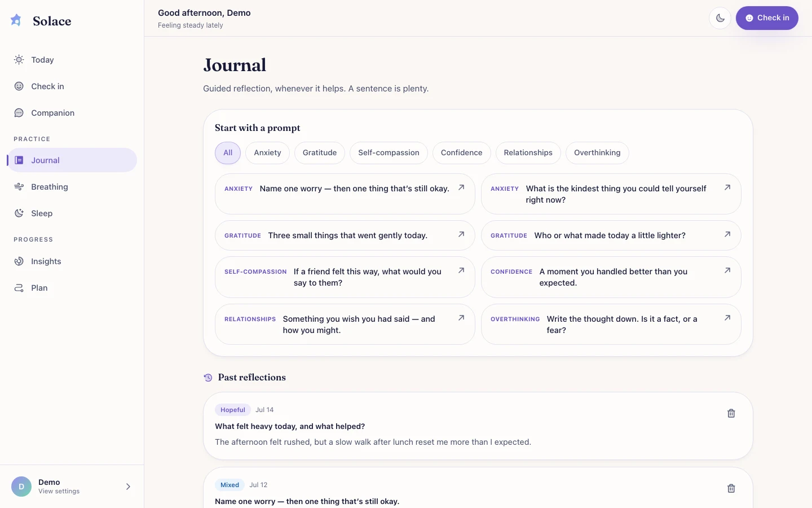The image size is (812, 508).
Task: Click the Jul 14 date label
Action: (264, 410)
